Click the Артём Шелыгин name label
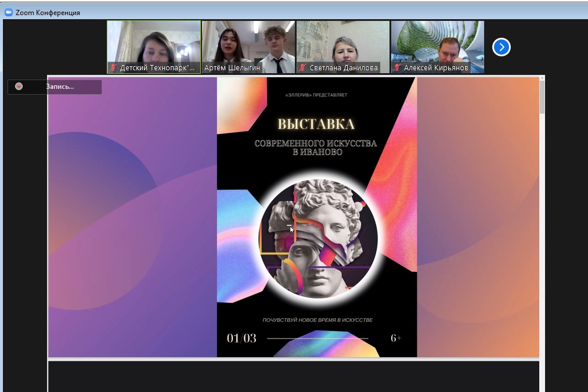The width and height of the screenshot is (588, 392). 232,68
